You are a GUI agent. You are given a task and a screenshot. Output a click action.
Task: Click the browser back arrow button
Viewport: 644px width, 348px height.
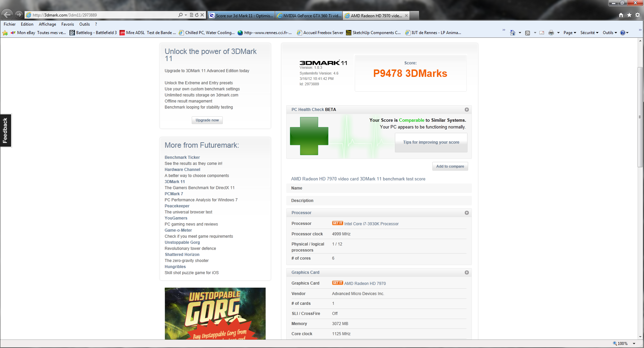tap(7, 14)
